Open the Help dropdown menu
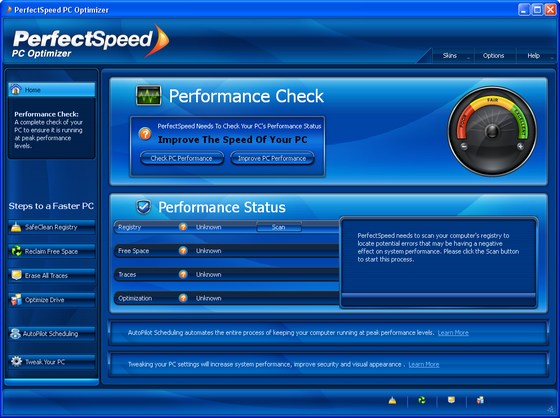Image resolution: width=560 pixels, height=418 pixels. tap(536, 56)
